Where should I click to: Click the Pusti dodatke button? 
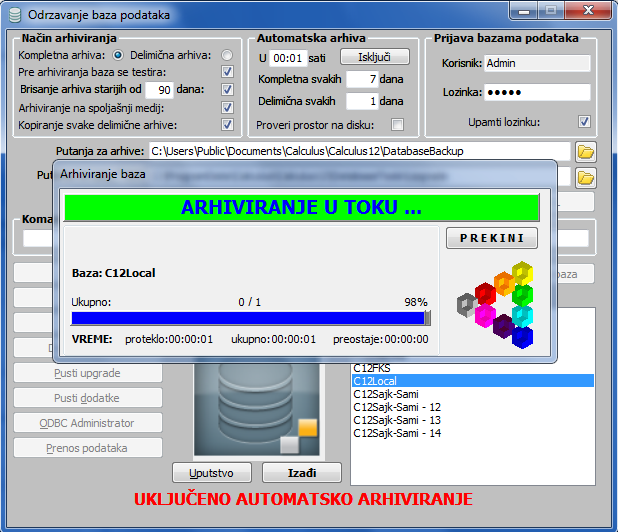[x=88, y=398]
